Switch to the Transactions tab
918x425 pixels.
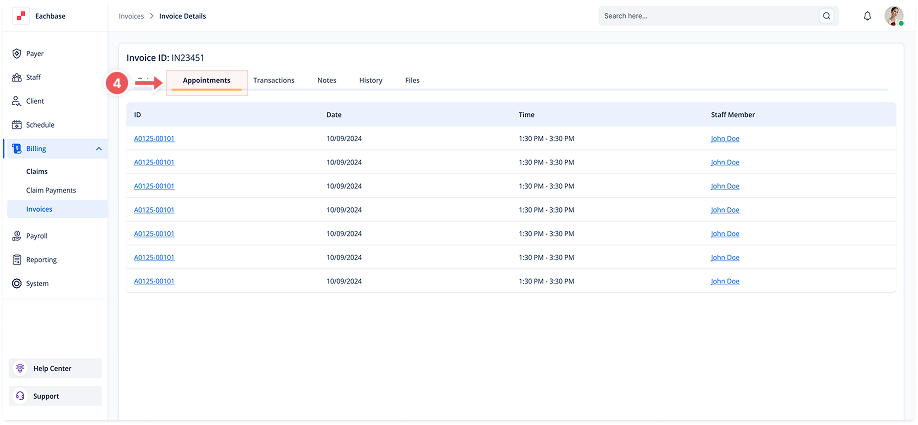pyautogui.click(x=273, y=80)
